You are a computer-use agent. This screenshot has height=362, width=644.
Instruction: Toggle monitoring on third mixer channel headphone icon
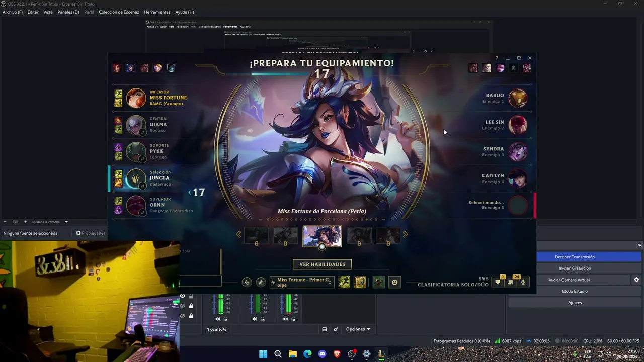coord(293,319)
